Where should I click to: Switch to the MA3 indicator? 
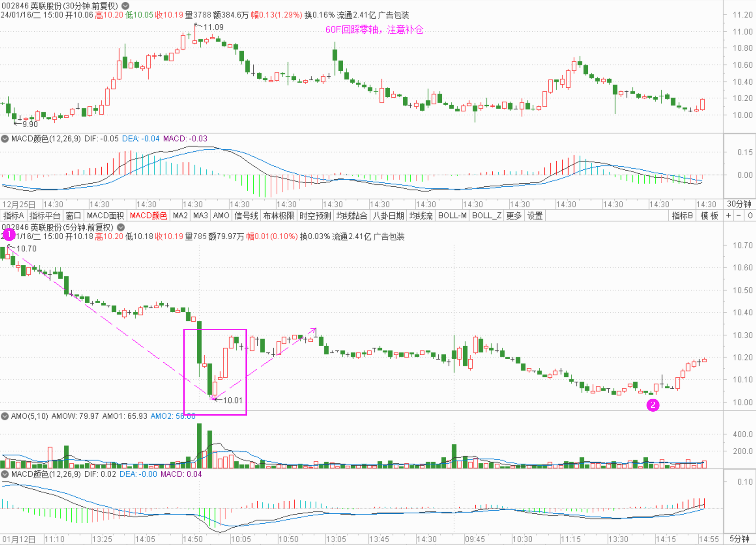(200, 215)
